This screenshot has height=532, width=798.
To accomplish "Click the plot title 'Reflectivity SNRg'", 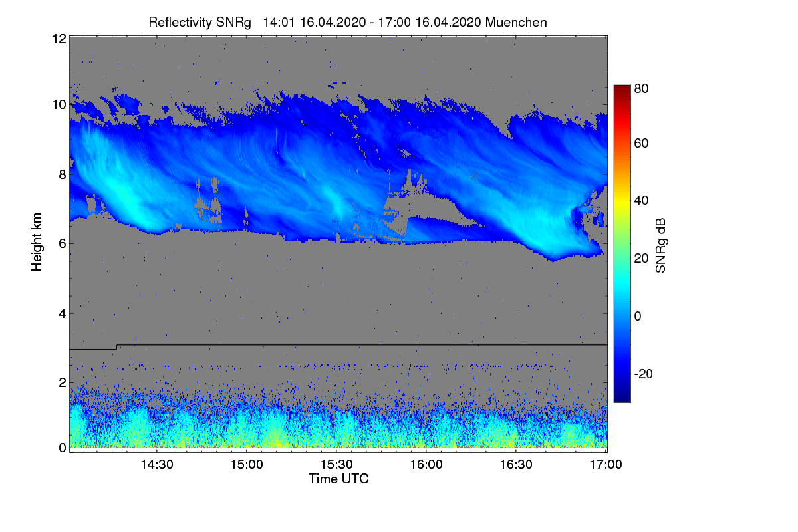I will (199, 22).
